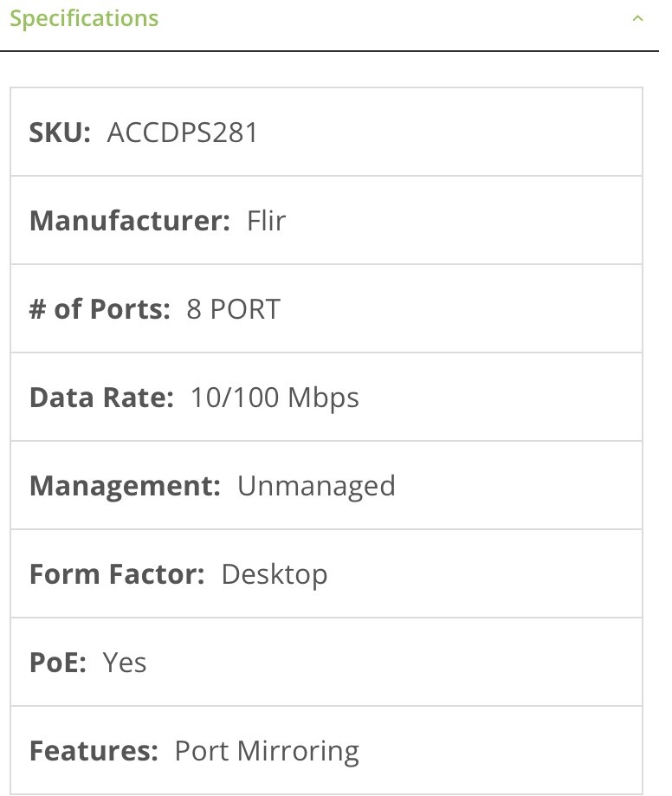Select the Unmanaged value
The height and width of the screenshot is (796, 672).
click(316, 486)
